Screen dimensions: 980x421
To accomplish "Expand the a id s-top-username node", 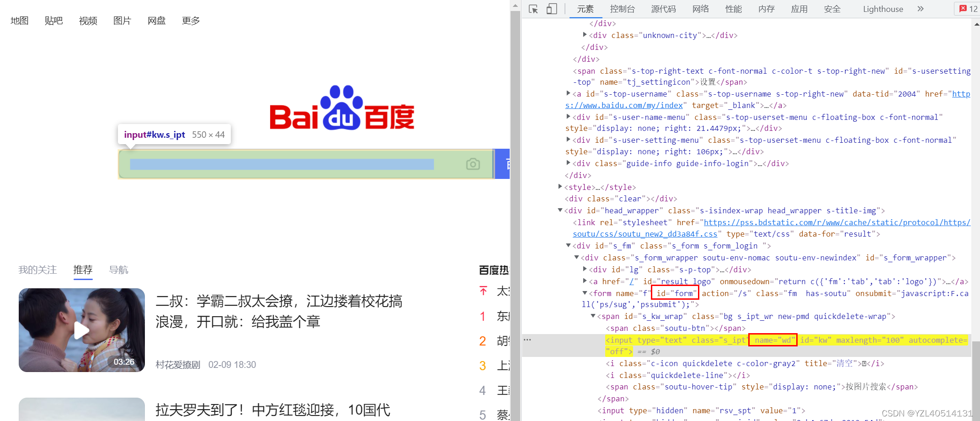I will coord(568,93).
